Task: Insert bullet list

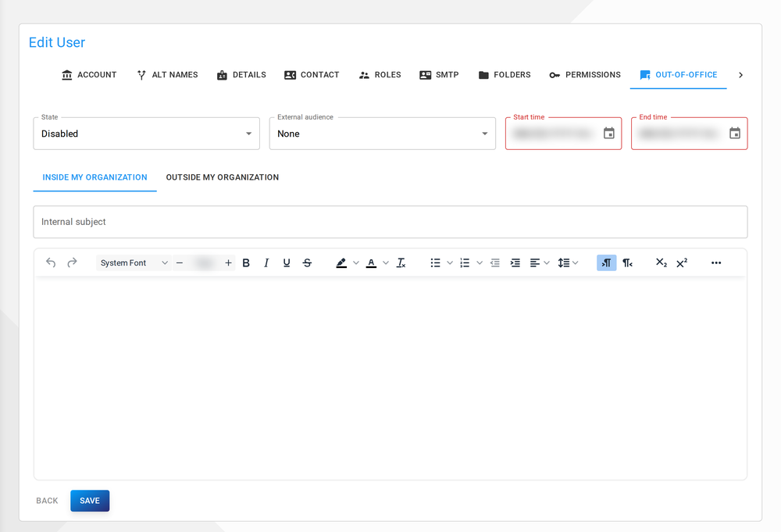Action: 435,262
